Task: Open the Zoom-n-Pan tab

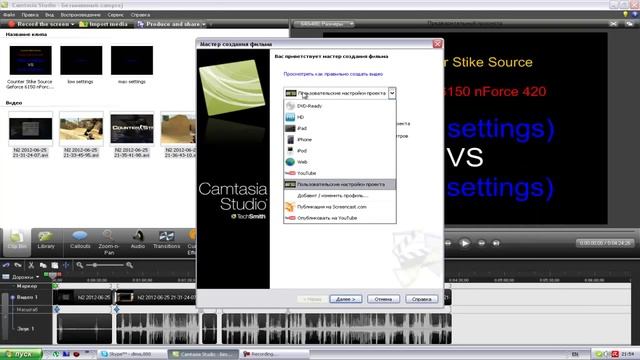Action: point(109,242)
